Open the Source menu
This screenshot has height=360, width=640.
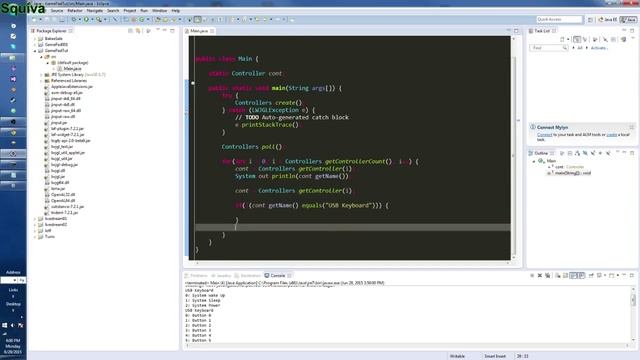click(57, 11)
